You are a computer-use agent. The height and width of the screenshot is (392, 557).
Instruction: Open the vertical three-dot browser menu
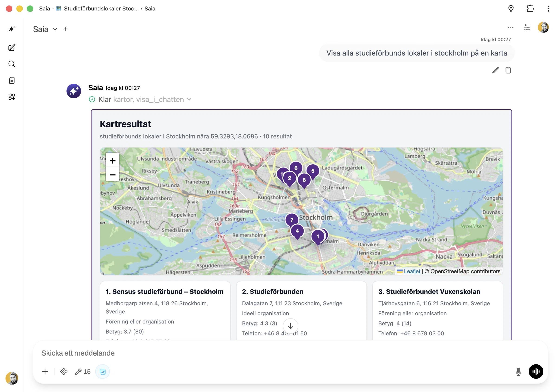[548, 9]
